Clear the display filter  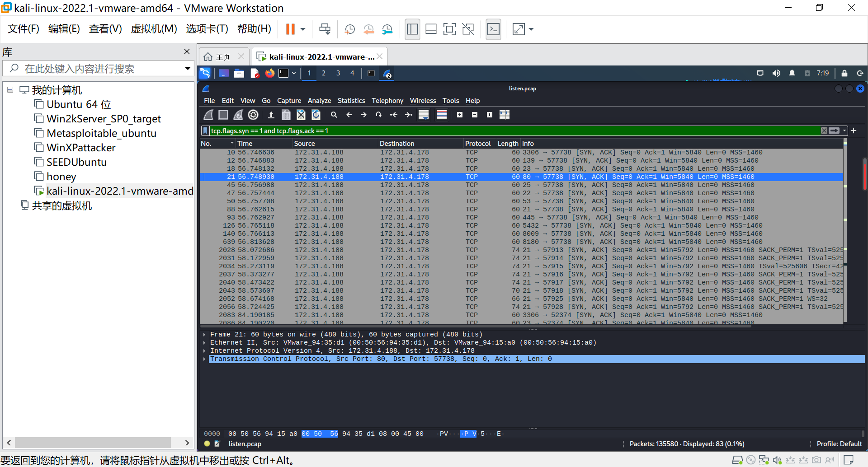click(824, 131)
